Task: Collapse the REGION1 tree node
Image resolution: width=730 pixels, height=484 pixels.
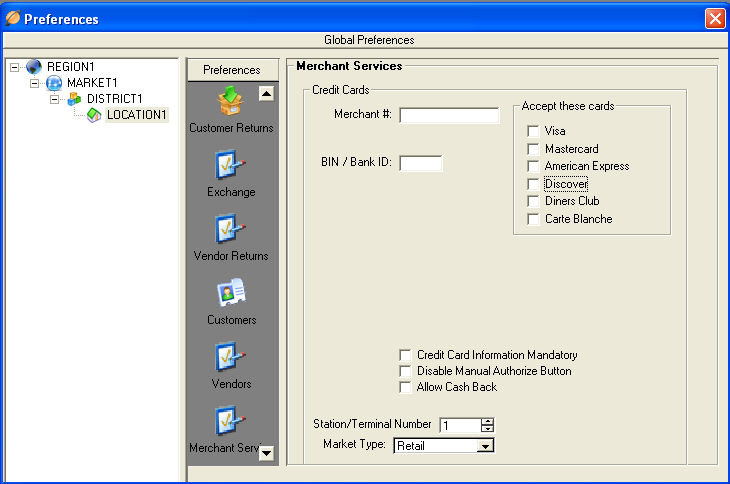Action: click(x=14, y=67)
